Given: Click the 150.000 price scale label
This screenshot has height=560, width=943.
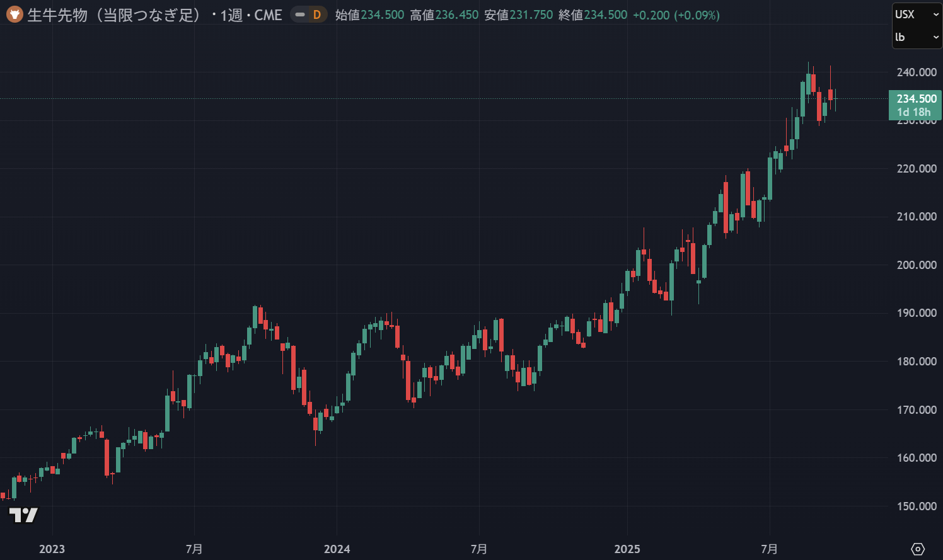Looking at the screenshot, I should pos(917,506).
